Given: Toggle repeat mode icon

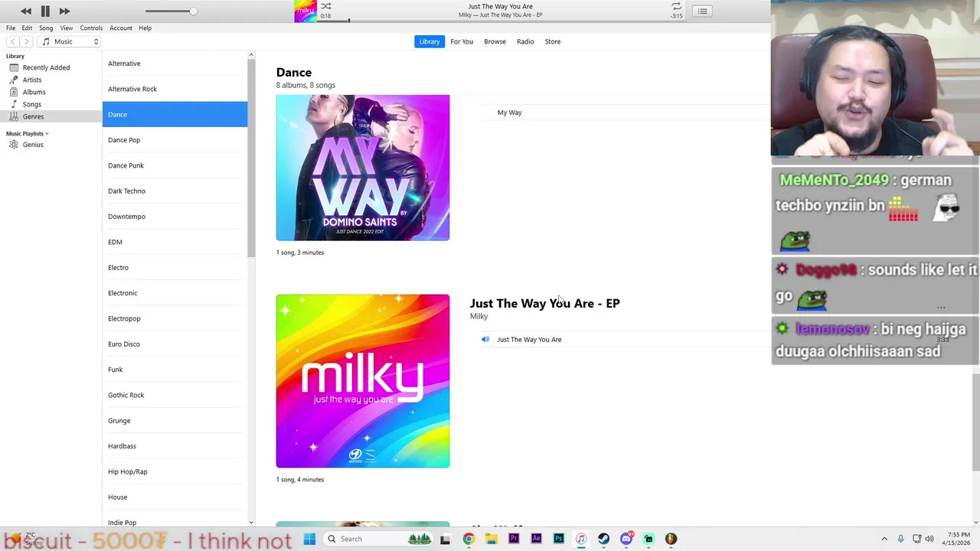Looking at the screenshot, I should coord(676,6).
